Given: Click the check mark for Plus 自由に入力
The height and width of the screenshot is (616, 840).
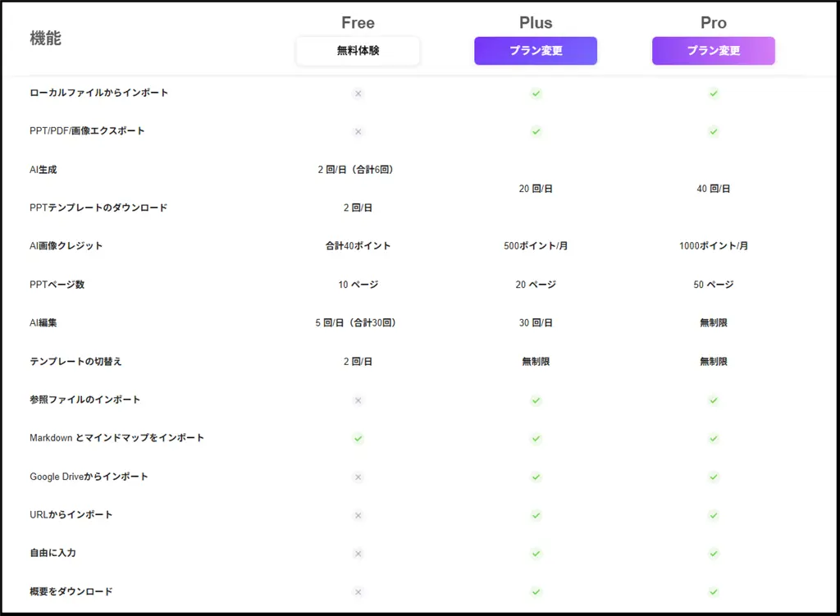Looking at the screenshot, I should [x=536, y=554].
